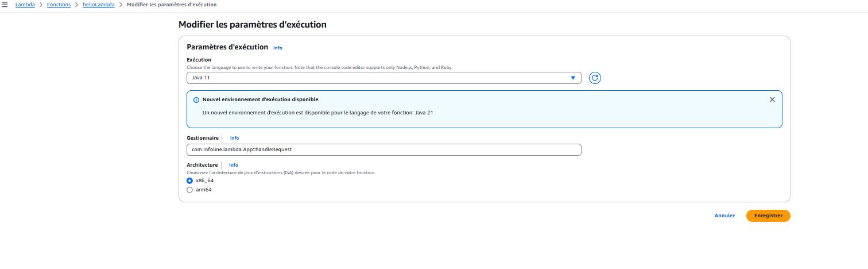Image resolution: width=868 pixels, height=269 pixels.
Task: Click the blue caret in the runtime selector
Action: [x=572, y=78]
